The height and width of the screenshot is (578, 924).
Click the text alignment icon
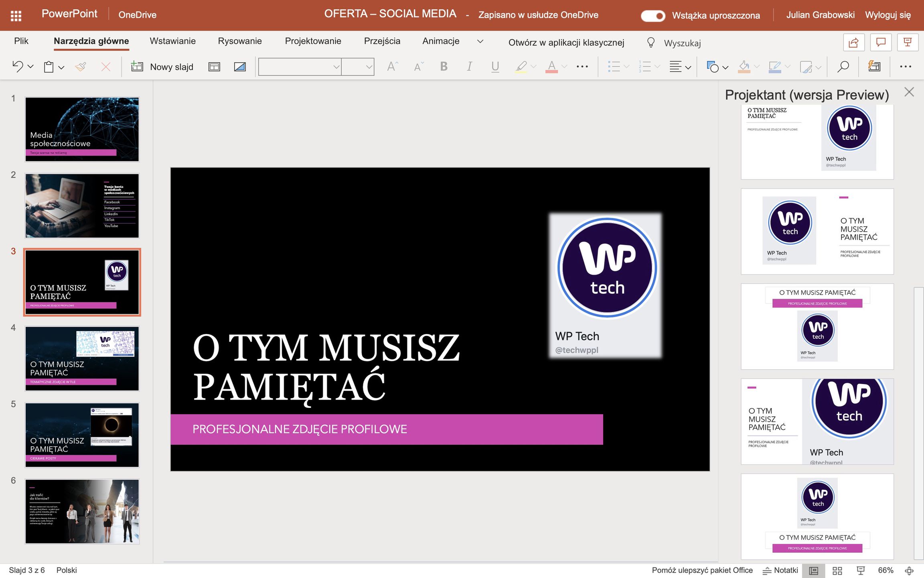pyautogui.click(x=675, y=67)
